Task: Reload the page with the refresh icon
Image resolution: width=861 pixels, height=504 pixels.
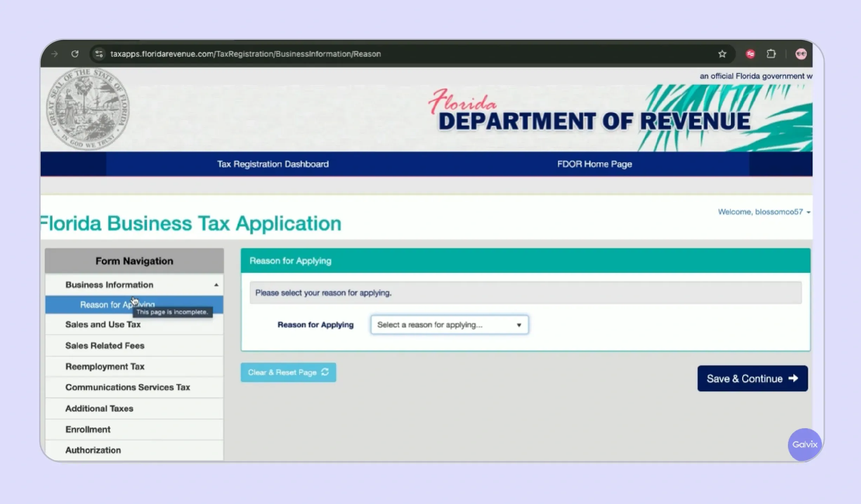Action: (74, 54)
